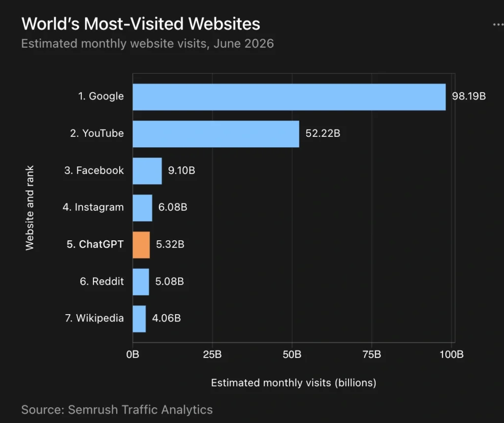The width and height of the screenshot is (504, 423).
Task: Click the "4. Instagram" label
Action: click(x=93, y=207)
